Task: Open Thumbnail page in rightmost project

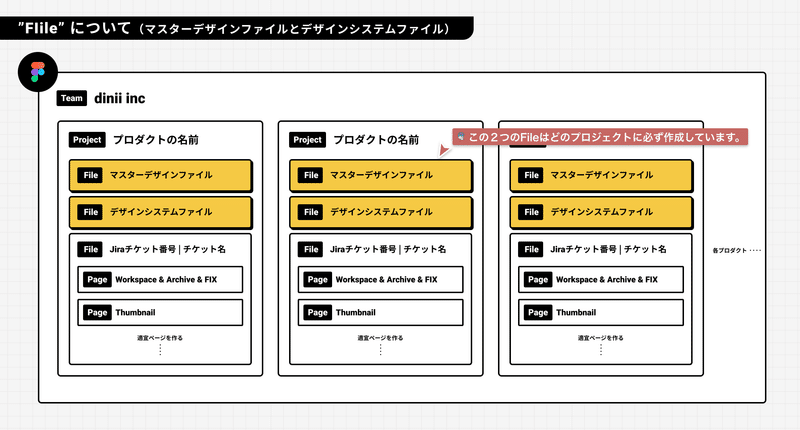Action: click(601, 312)
